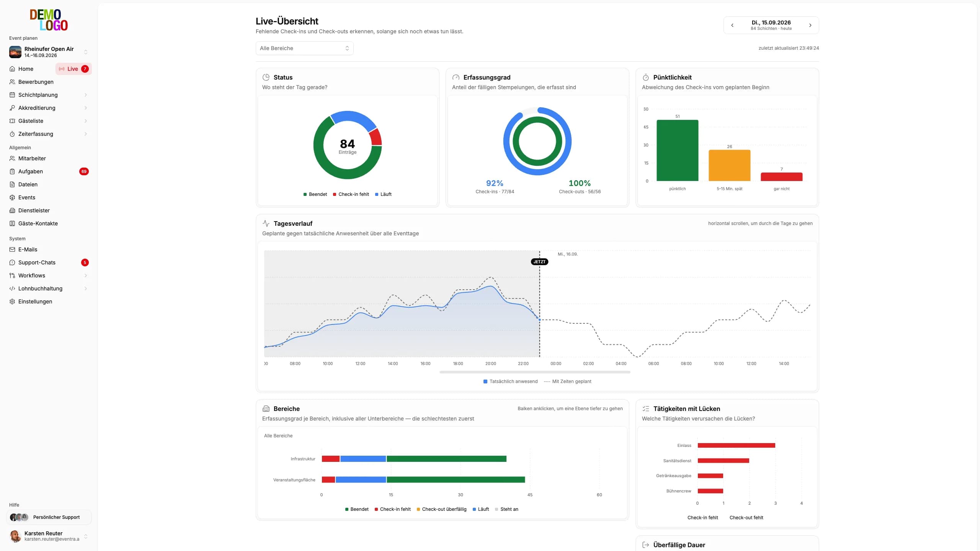Click the Infrastruktur bar to drill down
980x551 pixels.
point(414,459)
